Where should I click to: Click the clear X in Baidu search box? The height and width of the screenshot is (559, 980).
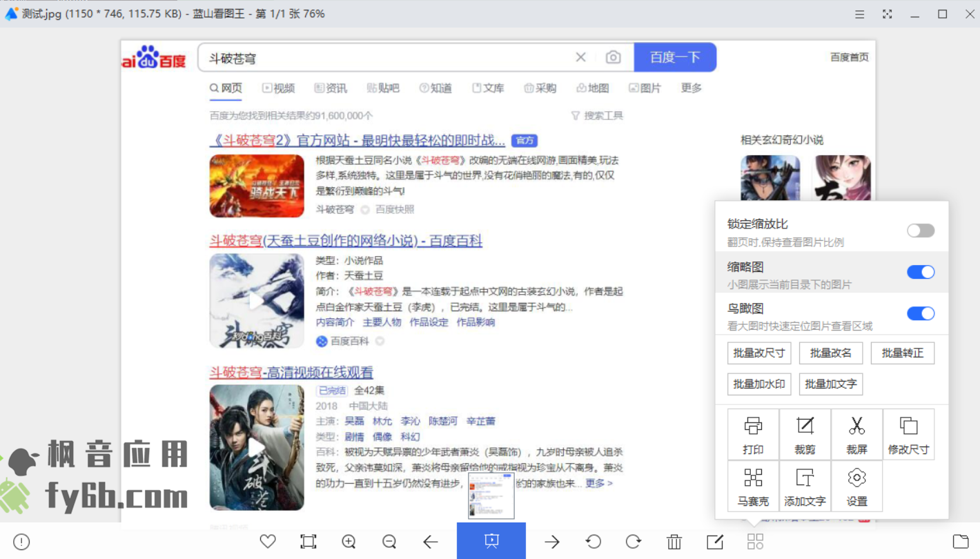[580, 57]
